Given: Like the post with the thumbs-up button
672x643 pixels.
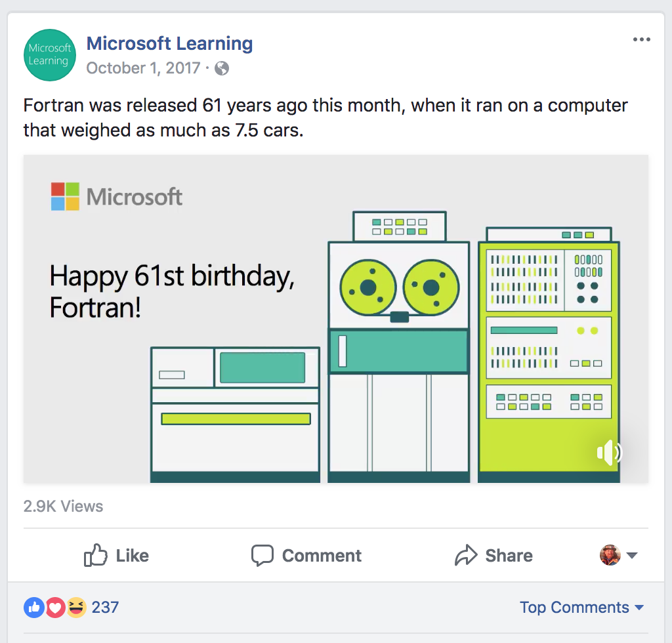Looking at the screenshot, I should pyautogui.click(x=117, y=556).
